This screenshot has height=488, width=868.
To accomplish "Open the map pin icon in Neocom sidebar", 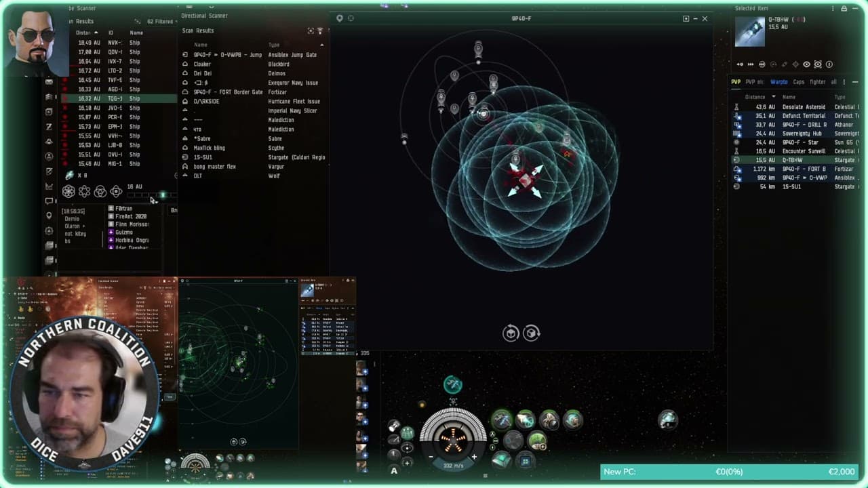I will tap(49, 216).
